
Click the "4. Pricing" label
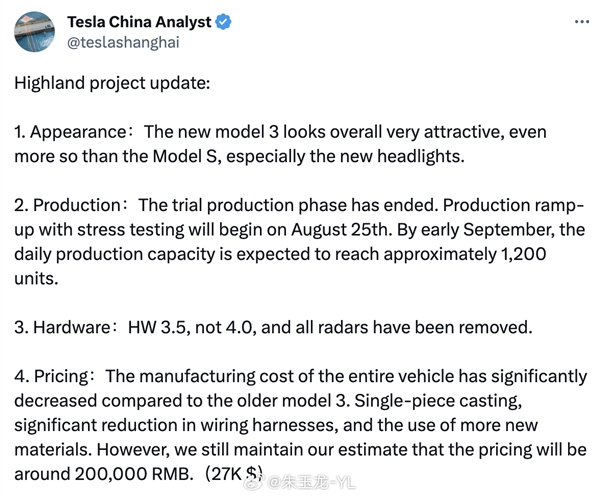56,375
